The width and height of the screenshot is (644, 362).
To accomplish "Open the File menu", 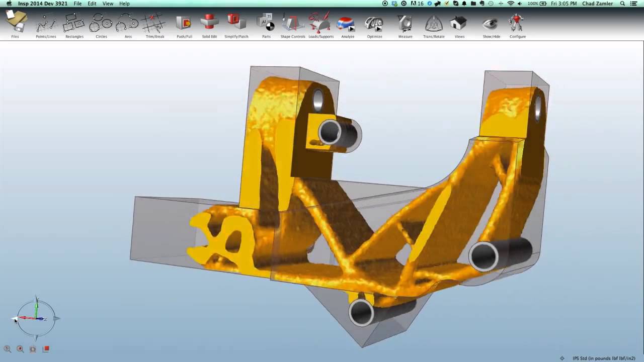I will click(77, 4).
